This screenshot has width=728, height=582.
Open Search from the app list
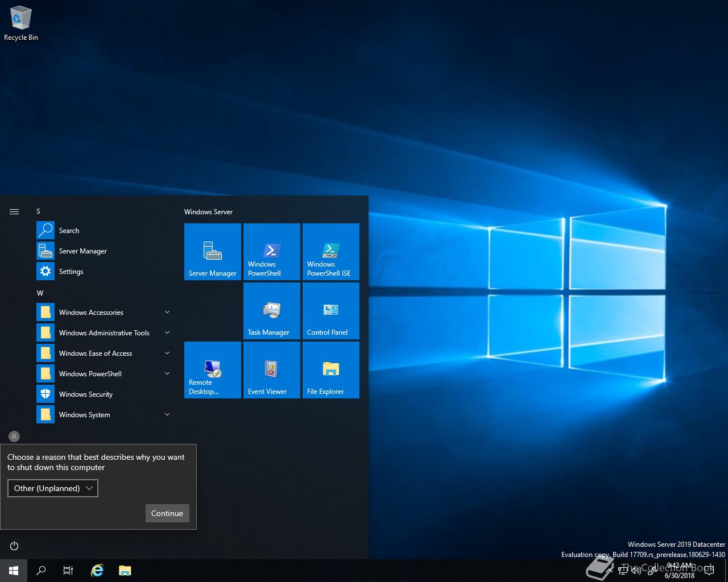105,231
